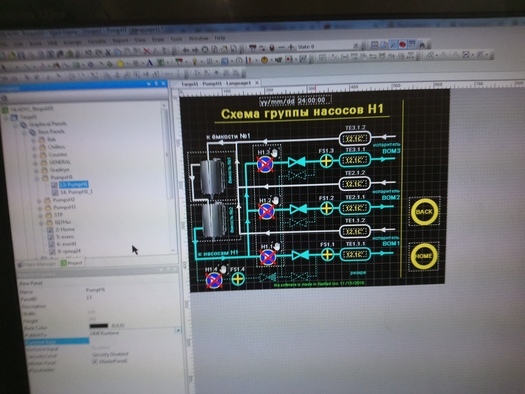Click the magnifier zoom icon in toolbar
The width and height of the screenshot is (525, 394).
[393, 45]
